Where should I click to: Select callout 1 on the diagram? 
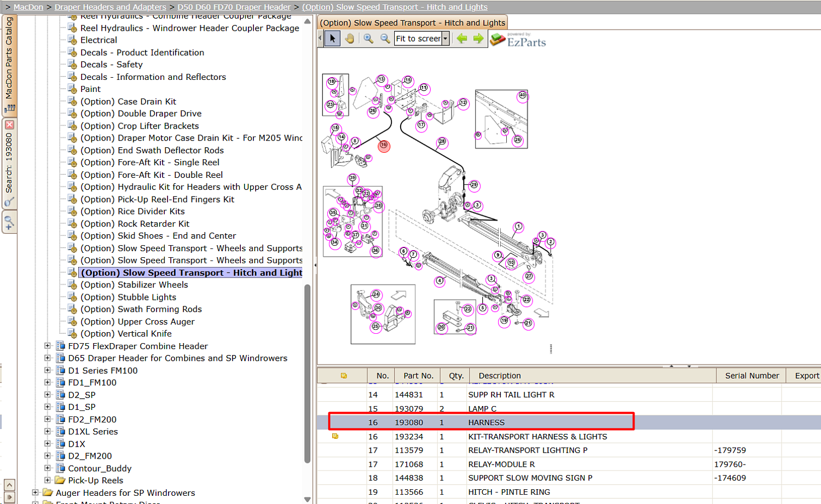click(518, 227)
